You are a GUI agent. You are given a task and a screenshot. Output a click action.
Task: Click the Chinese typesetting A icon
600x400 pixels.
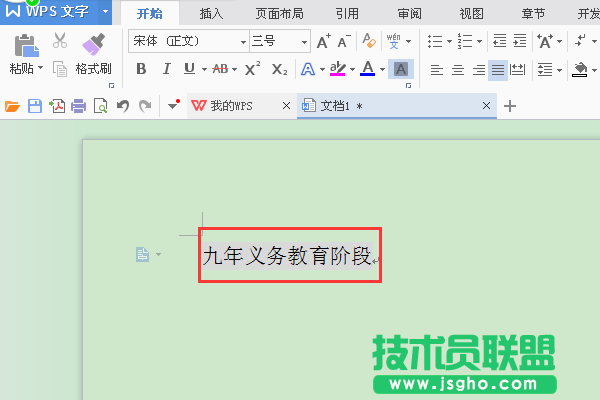click(545, 41)
